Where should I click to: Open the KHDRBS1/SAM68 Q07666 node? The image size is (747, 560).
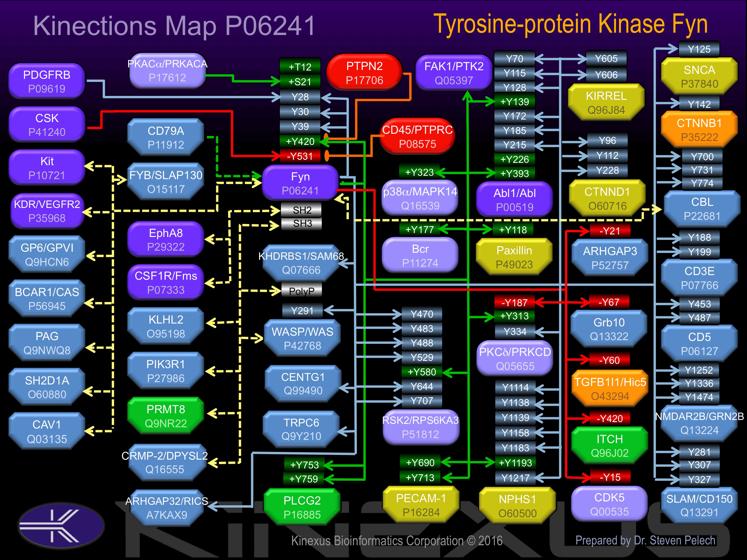coord(301,263)
